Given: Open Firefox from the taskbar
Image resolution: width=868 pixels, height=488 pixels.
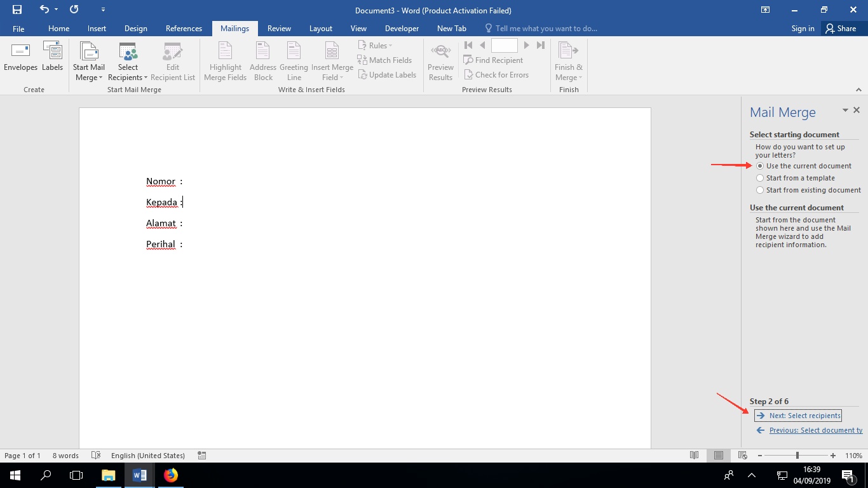Looking at the screenshot, I should pos(170,475).
